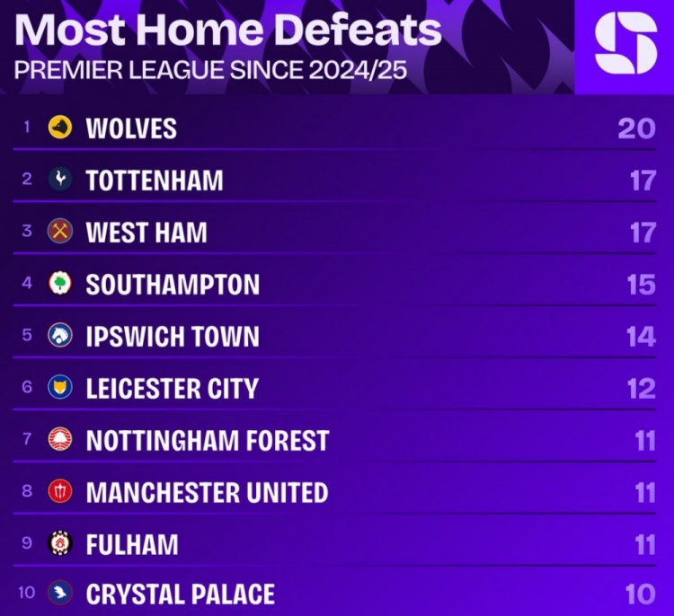Screen dimensions: 674x616
Task: Click the S brand logo
Action: point(625,44)
